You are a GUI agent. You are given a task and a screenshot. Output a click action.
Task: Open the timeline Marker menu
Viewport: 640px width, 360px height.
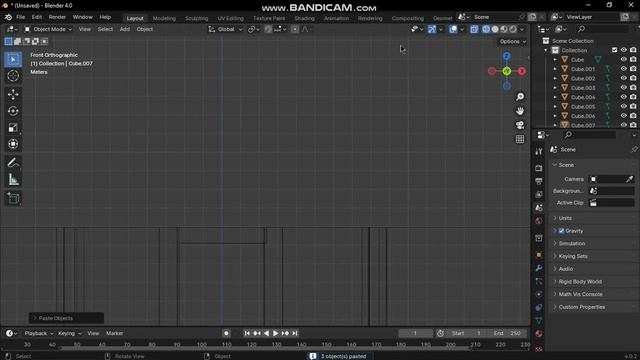pyautogui.click(x=115, y=333)
